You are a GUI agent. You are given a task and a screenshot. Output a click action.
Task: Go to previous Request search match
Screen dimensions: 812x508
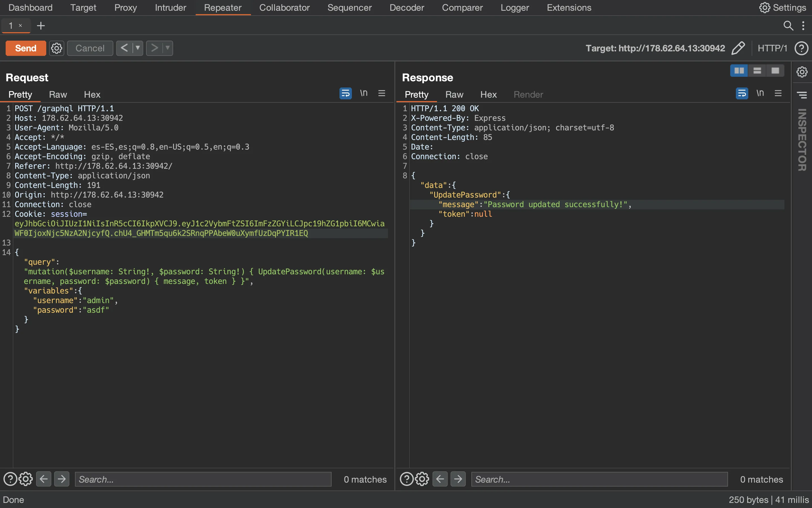click(x=44, y=479)
